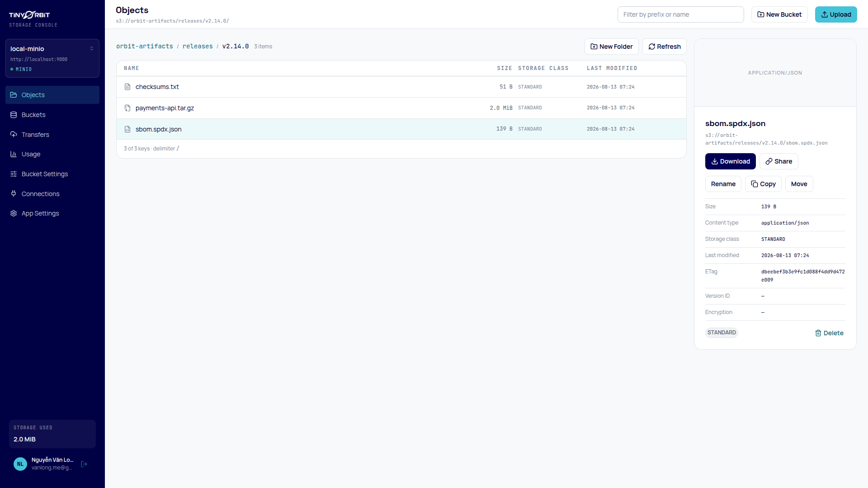Viewport: 868px width, 488px height.
Task: Click the TinyOrbit logo
Action: click(x=30, y=15)
